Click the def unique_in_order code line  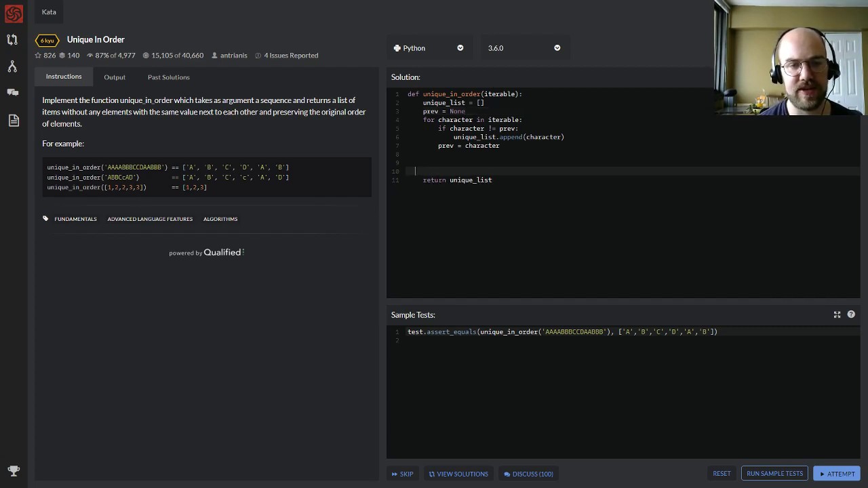tap(465, 94)
